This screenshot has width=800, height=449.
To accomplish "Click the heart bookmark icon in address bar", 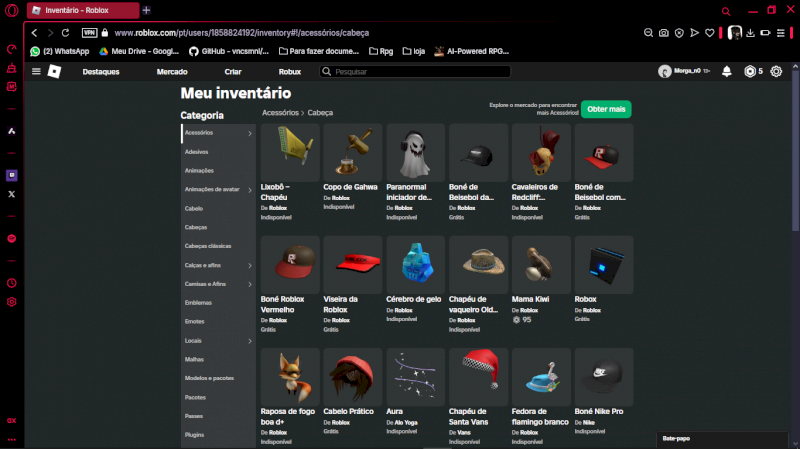I will (710, 33).
